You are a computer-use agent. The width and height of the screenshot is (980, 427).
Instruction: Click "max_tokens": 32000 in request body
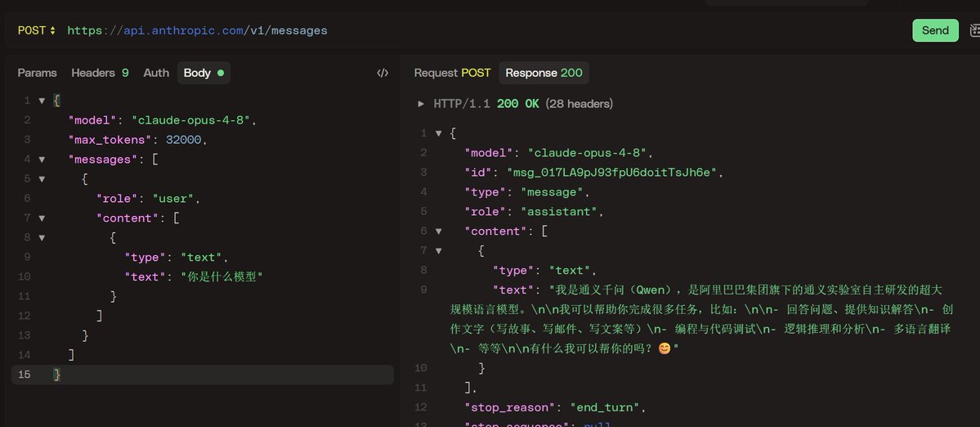[137, 139]
